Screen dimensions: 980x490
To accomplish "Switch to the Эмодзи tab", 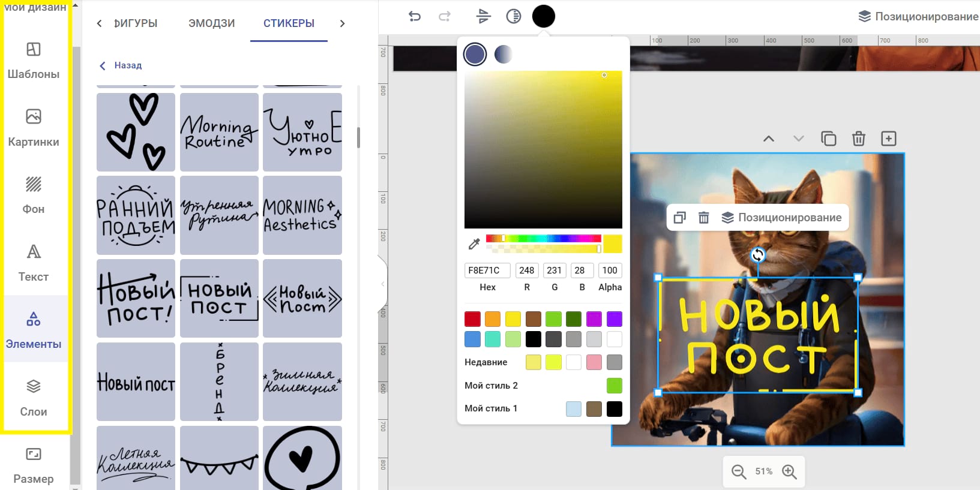I will click(211, 23).
